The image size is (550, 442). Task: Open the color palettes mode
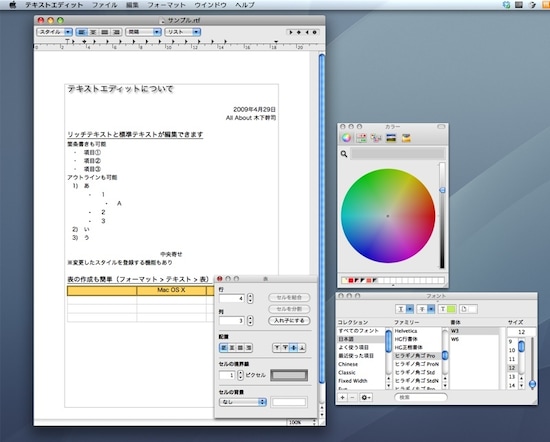pyautogui.click(x=376, y=138)
